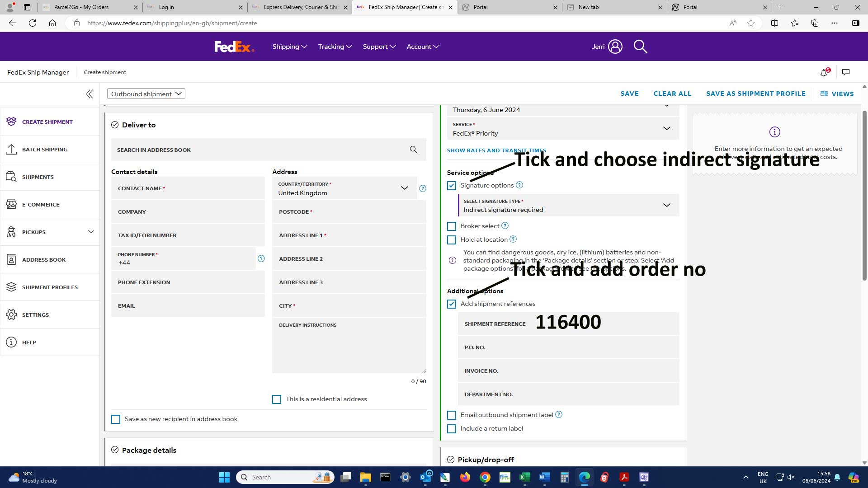Enable Include a return label checkbox
Screen dimensions: 868x488
point(452,429)
